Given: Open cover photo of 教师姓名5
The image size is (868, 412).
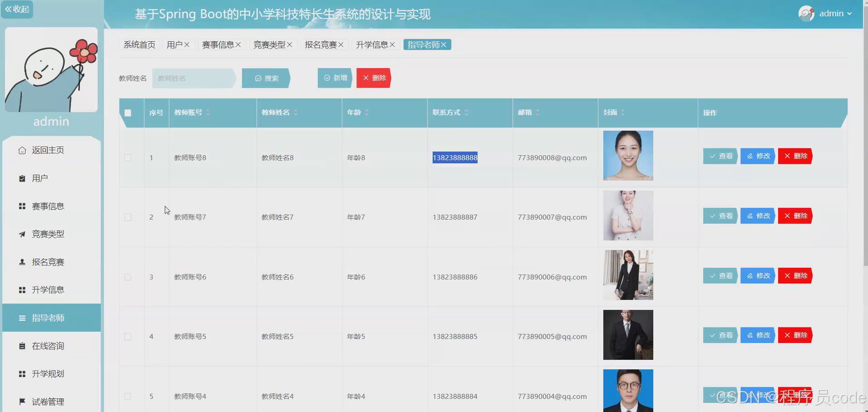Looking at the screenshot, I should [628, 335].
